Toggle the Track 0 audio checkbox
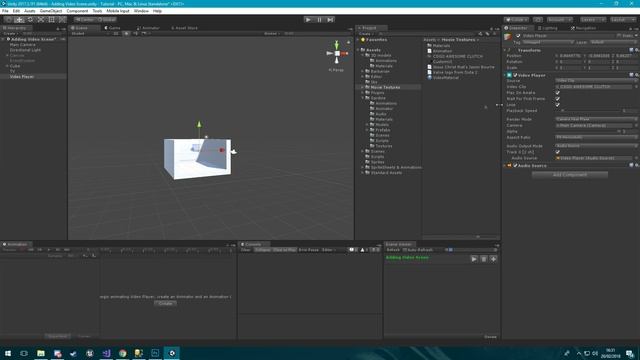Screen dimensions: 640x360 point(558,152)
